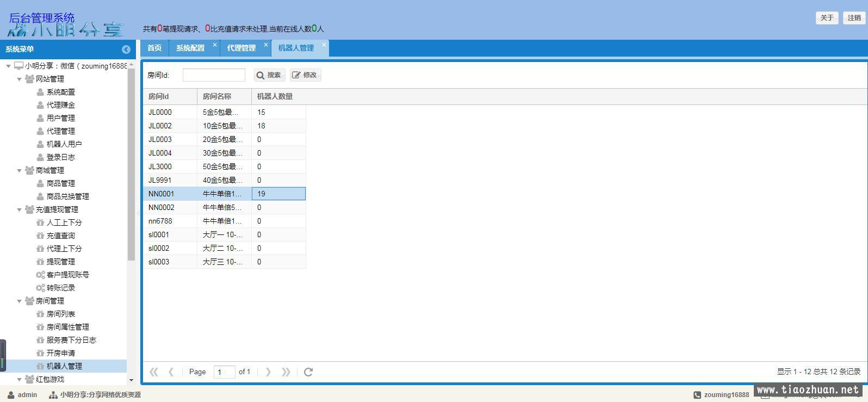This screenshot has height=402, width=868.
Task: Click robot count 19 cell
Action: point(278,194)
